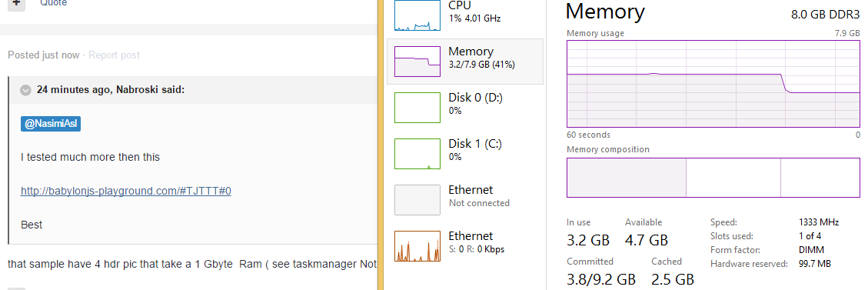Select the CPU usage graph thumbnail
The image size is (868, 290).
click(x=417, y=15)
